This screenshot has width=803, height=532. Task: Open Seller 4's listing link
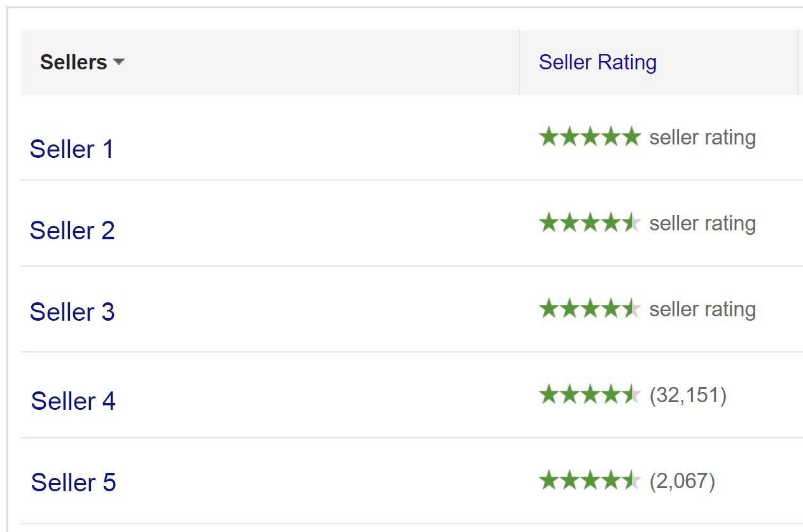73,400
